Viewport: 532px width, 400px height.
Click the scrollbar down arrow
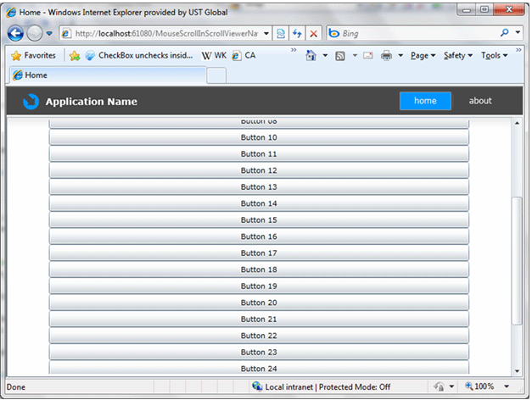[517, 371]
